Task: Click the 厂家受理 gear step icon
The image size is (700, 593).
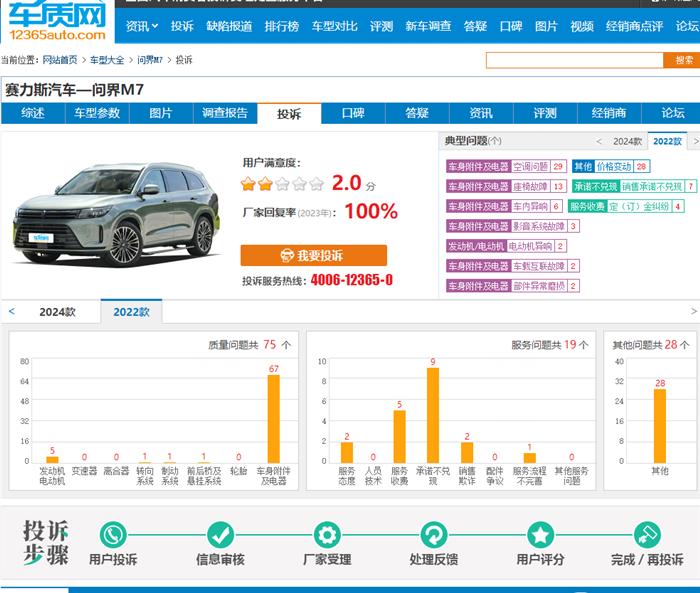Action: (x=327, y=535)
